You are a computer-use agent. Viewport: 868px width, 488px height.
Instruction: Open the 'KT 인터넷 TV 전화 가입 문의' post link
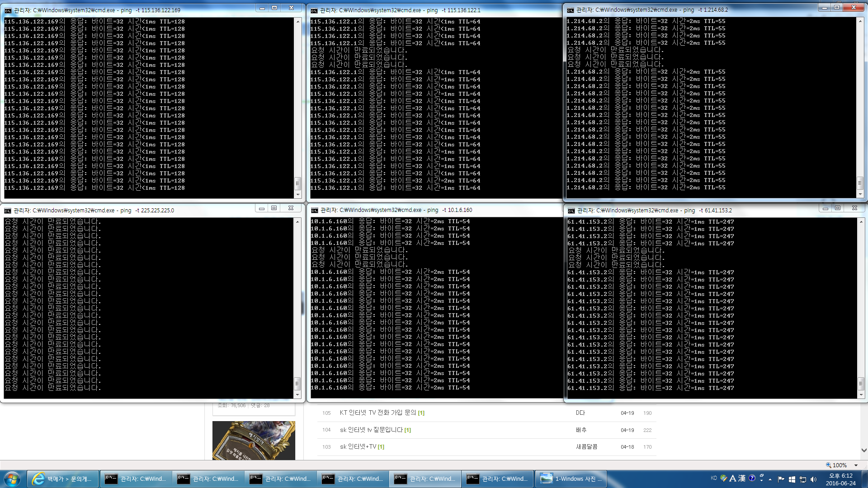pos(377,413)
